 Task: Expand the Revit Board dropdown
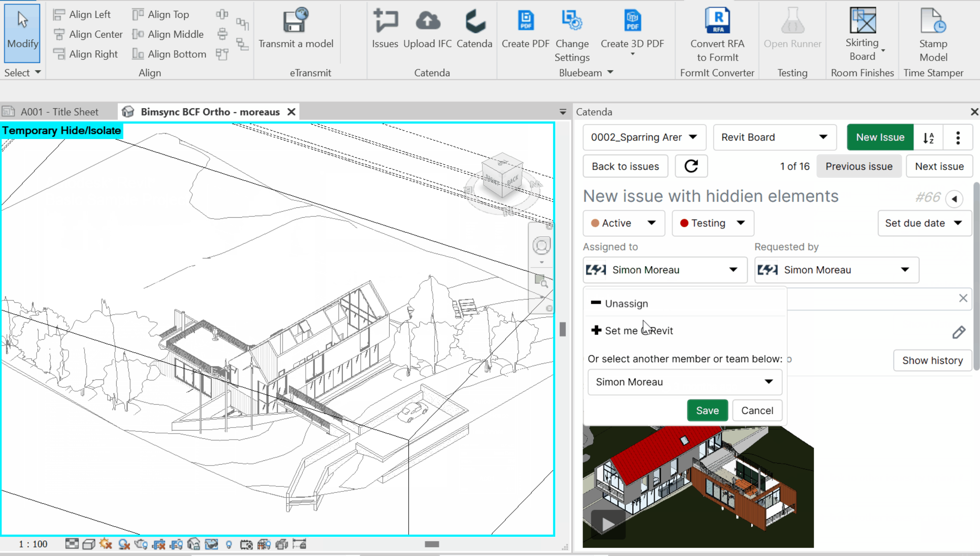pyautogui.click(x=775, y=137)
